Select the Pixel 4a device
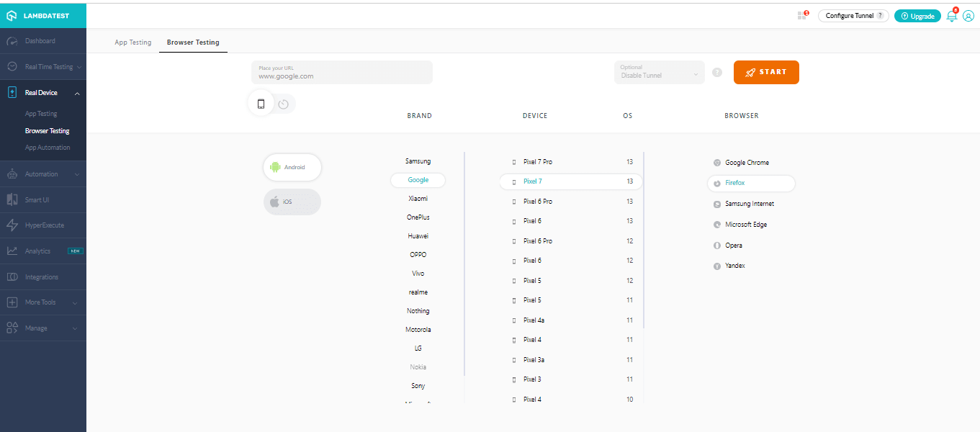Image resolution: width=980 pixels, height=432 pixels. point(571,320)
